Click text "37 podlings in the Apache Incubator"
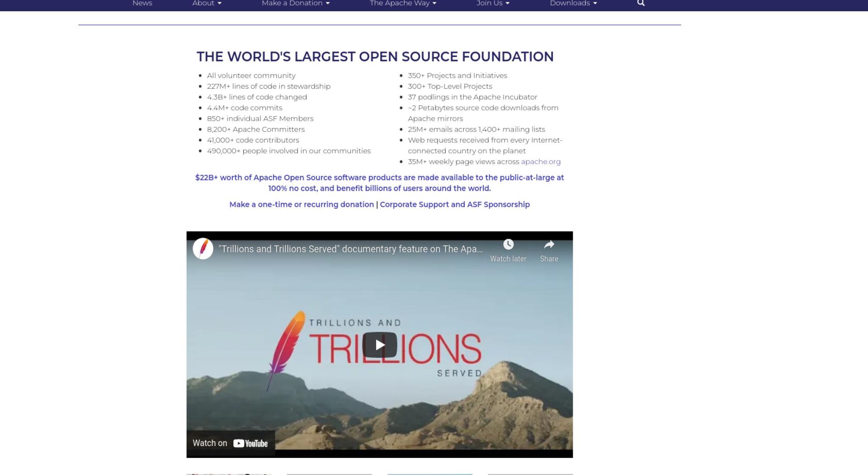This screenshot has width=868, height=475. click(x=472, y=97)
